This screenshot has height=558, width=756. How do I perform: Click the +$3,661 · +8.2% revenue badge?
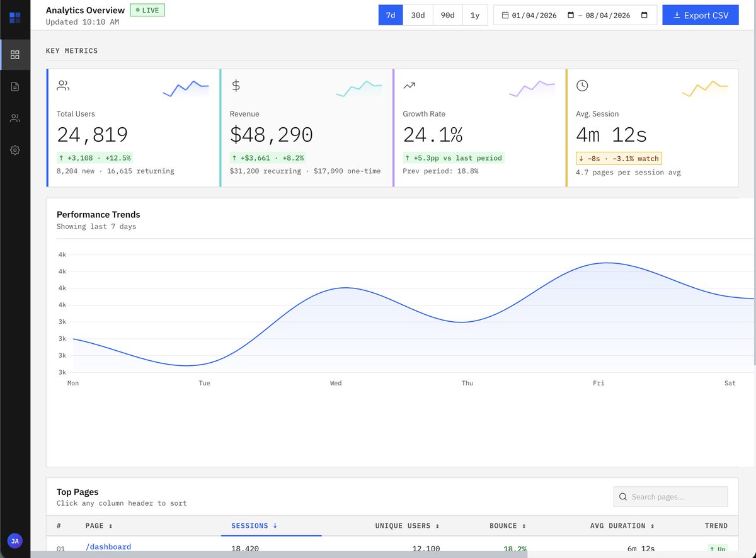pos(269,158)
